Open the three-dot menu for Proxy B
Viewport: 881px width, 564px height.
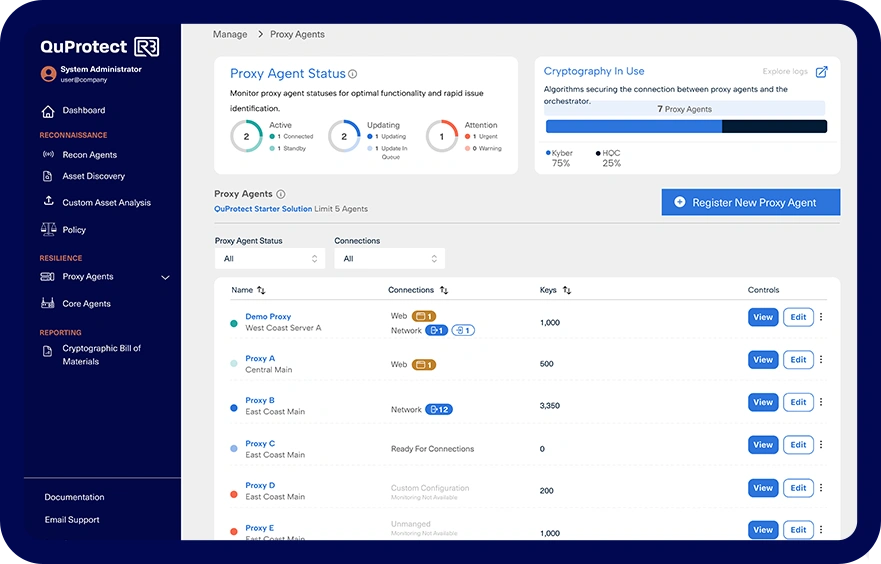[x=821, y=402]
